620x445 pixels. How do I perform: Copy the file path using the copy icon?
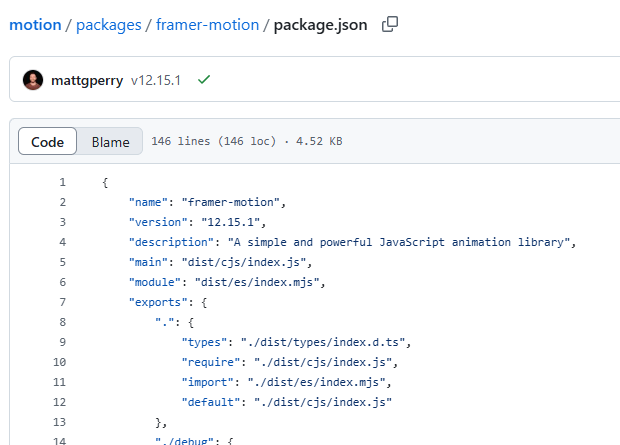(x=390, y=24)
